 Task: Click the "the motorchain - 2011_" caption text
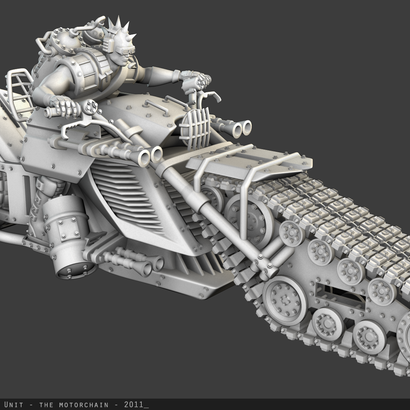[94, 405]
